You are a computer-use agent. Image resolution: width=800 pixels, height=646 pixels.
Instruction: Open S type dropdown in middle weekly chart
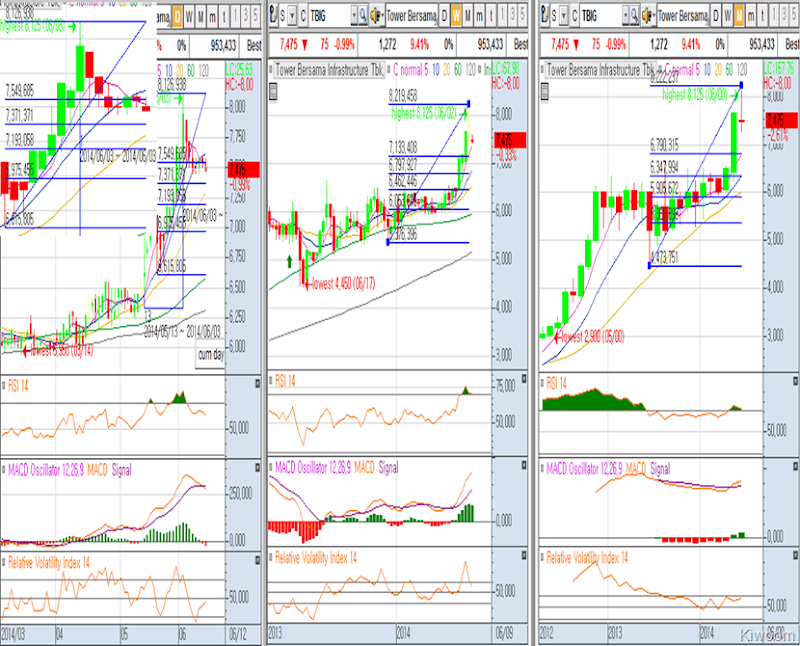[x=292, y=16]
